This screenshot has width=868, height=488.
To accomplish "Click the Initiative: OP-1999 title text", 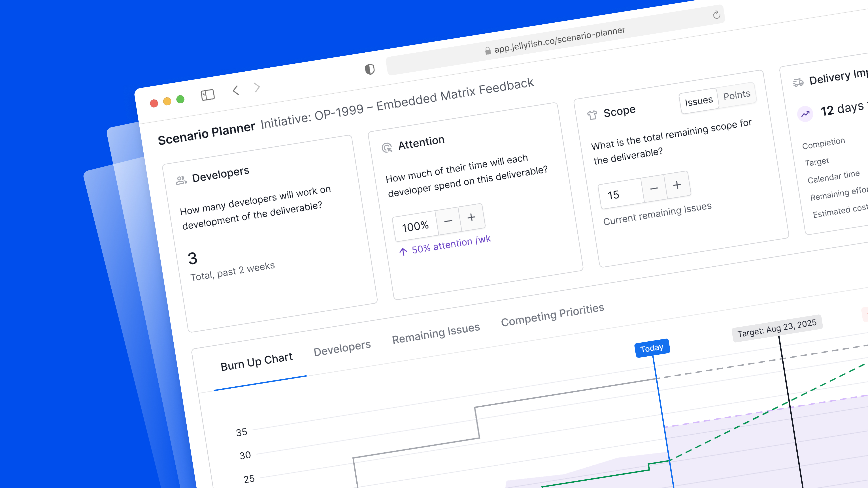I will [397, 104].
